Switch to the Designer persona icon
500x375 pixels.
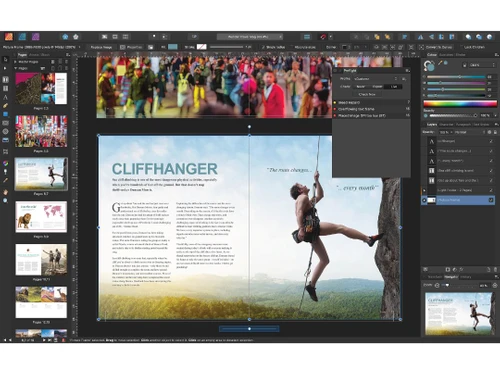click(x=22, y=36)
